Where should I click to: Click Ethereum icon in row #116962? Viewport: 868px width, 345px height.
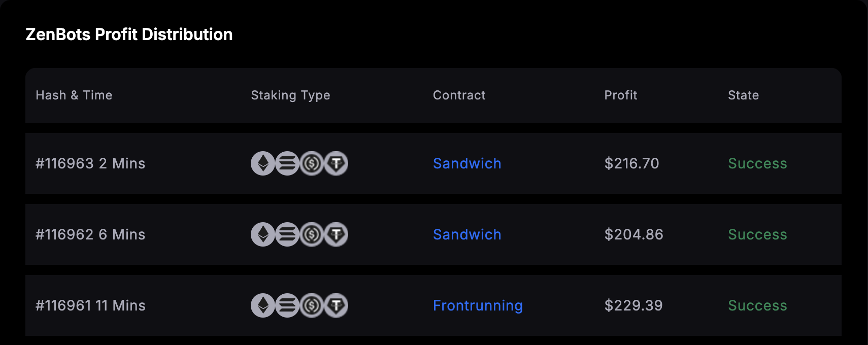click(263, 234)
